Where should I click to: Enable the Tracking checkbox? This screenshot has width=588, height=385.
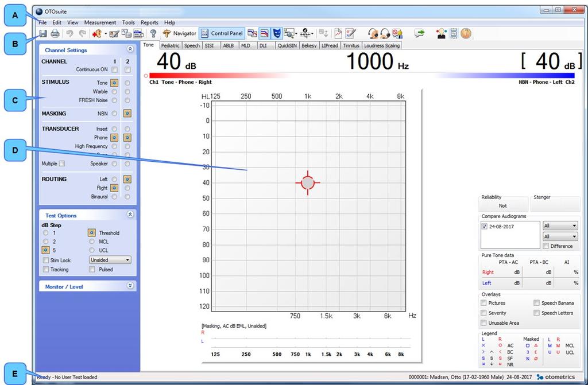click(46, 270)
